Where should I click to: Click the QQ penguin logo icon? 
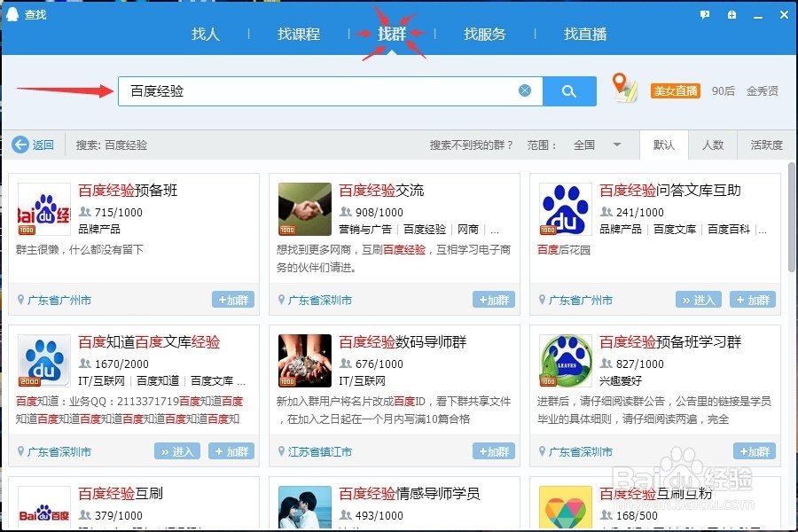click(12, 14)
